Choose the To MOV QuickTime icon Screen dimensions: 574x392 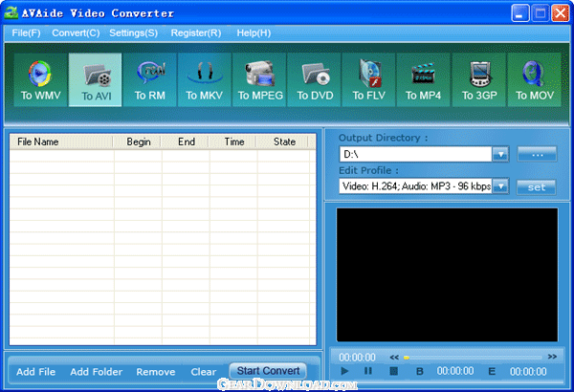click(534, 79)
